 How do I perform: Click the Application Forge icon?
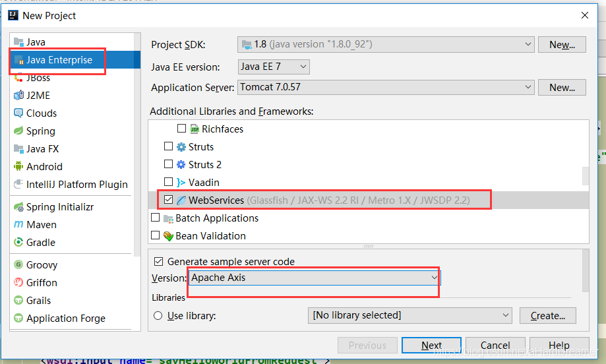[18, 318]
